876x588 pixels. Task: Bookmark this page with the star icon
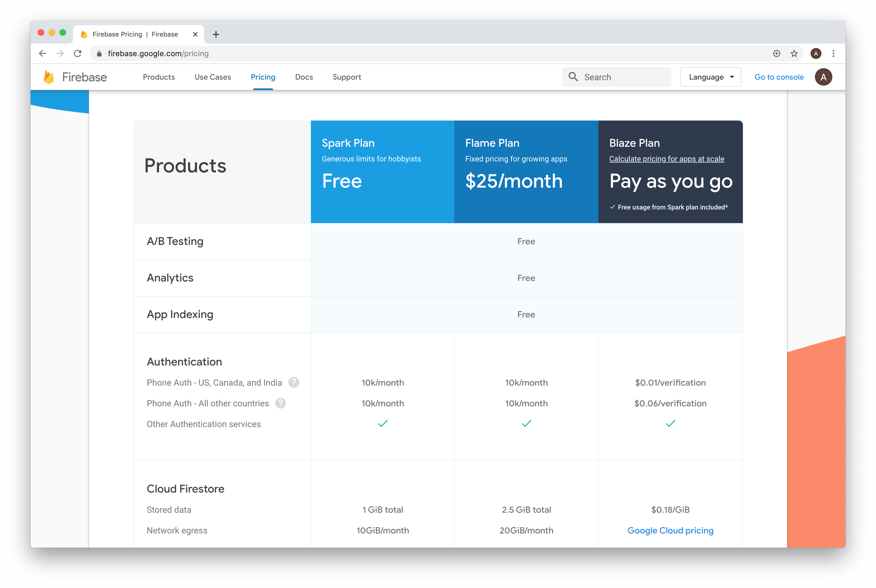pyautogui.click(x=794, y=54)
